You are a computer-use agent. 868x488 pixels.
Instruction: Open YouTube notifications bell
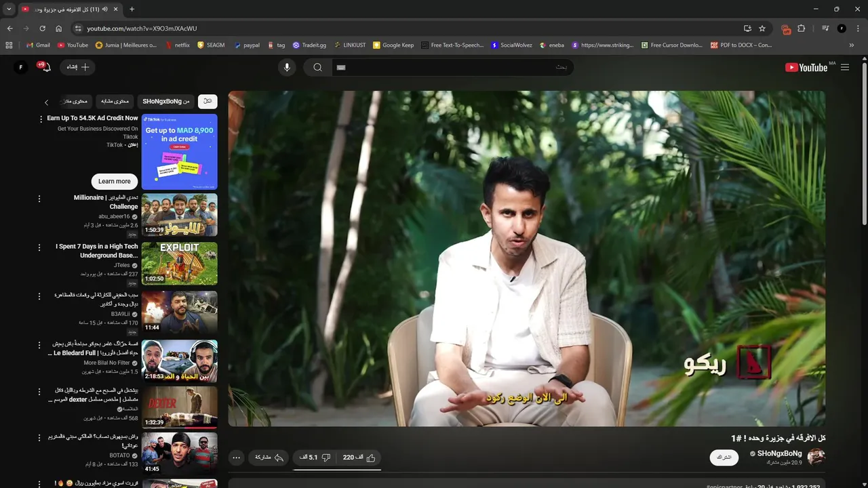pos(45,67)
